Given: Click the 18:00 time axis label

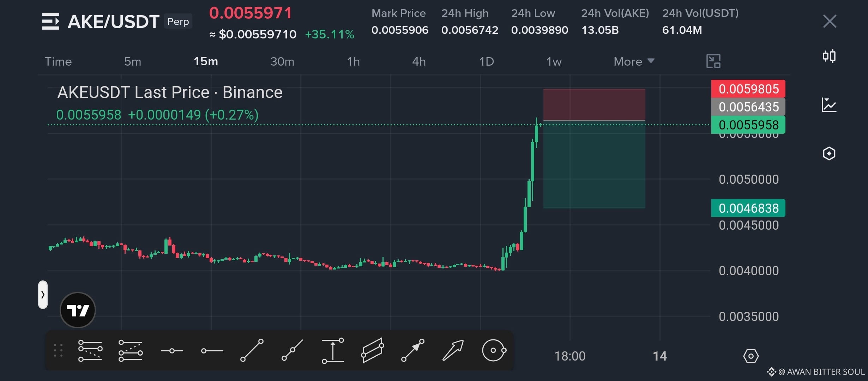Looking at the screenshot, I should [570, 356].
